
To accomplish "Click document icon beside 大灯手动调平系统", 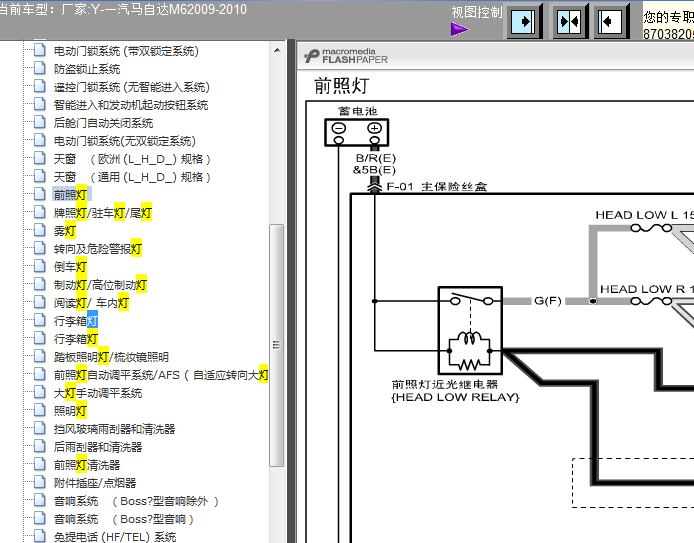I will click(x=39, y=392).
